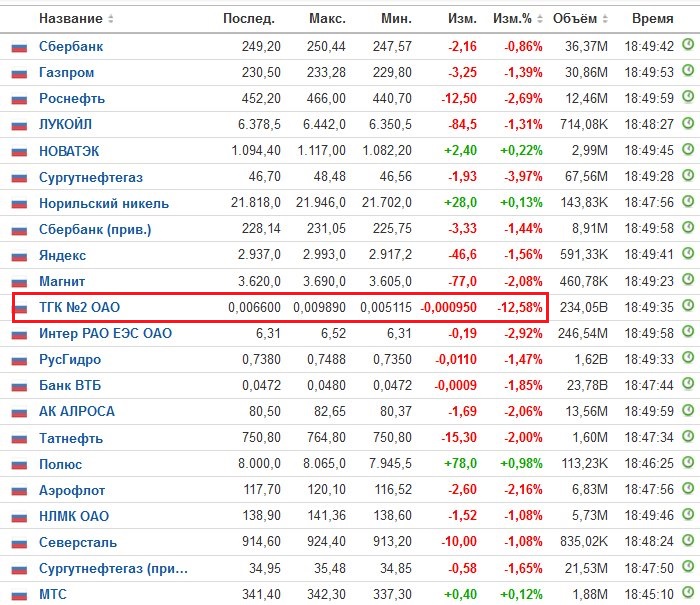This screenshot has width=700, height=605.
Task: Sort table by Название column arrows
Action: [x=111, y=19]
